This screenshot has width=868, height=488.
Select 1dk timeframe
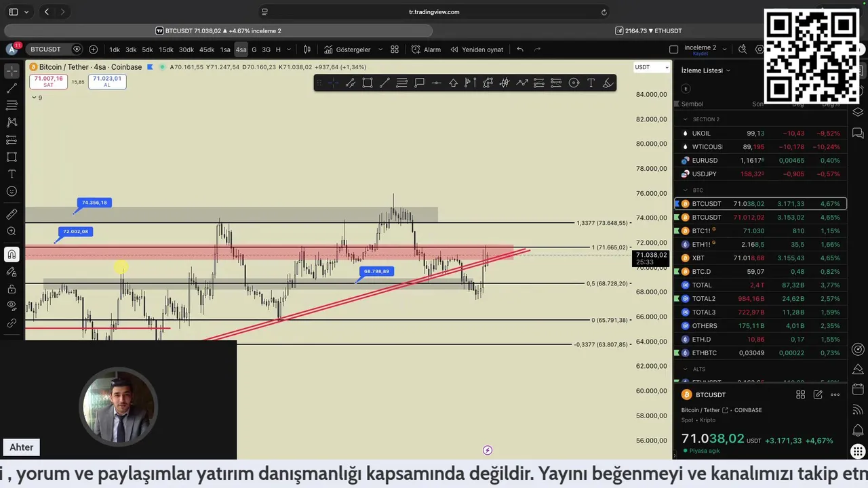115,49
